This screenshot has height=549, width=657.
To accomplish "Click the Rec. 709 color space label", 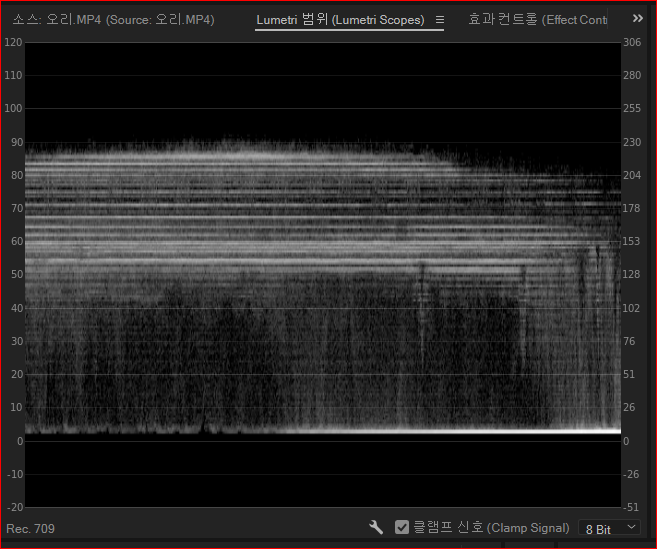I will [31, 529].
